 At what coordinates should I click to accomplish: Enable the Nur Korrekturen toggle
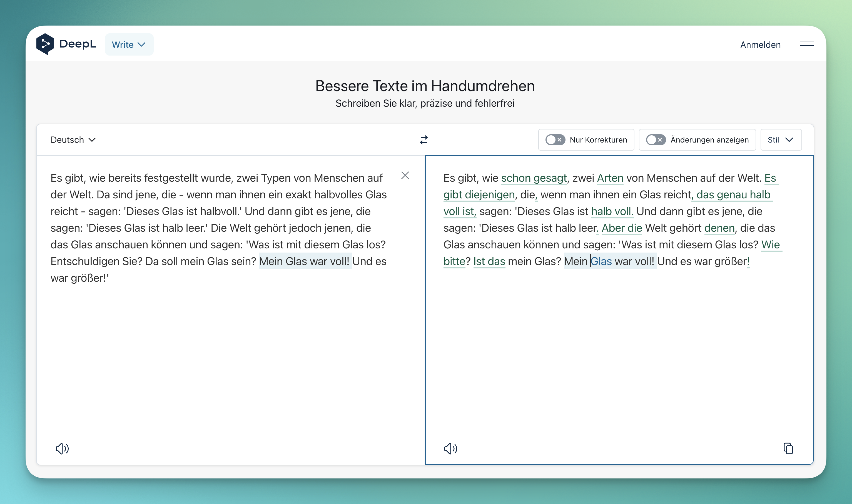click(555, 140)
